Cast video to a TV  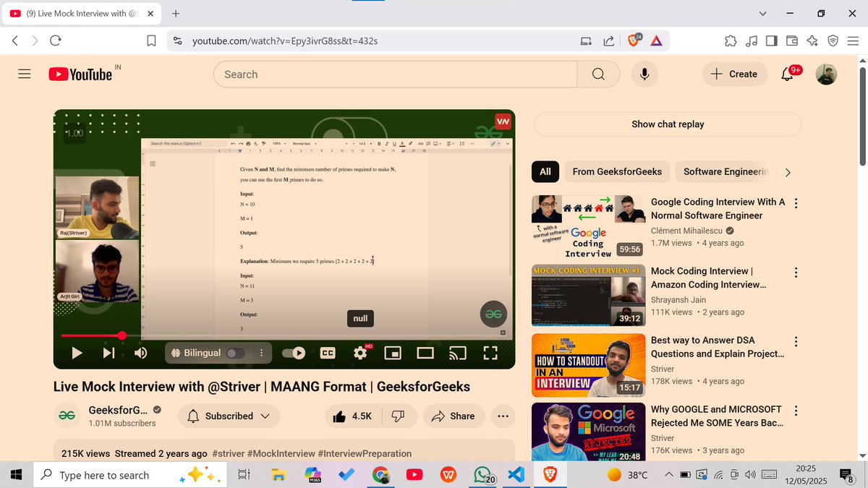tap(458, 353)
